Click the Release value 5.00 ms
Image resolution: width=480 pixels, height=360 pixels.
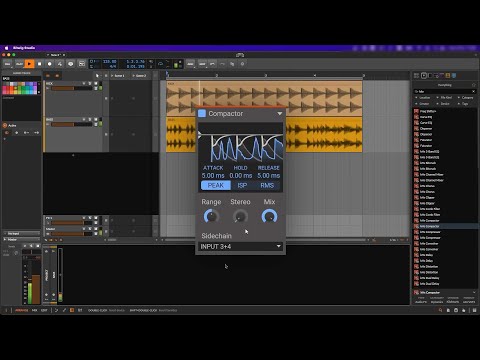(269, 175)
